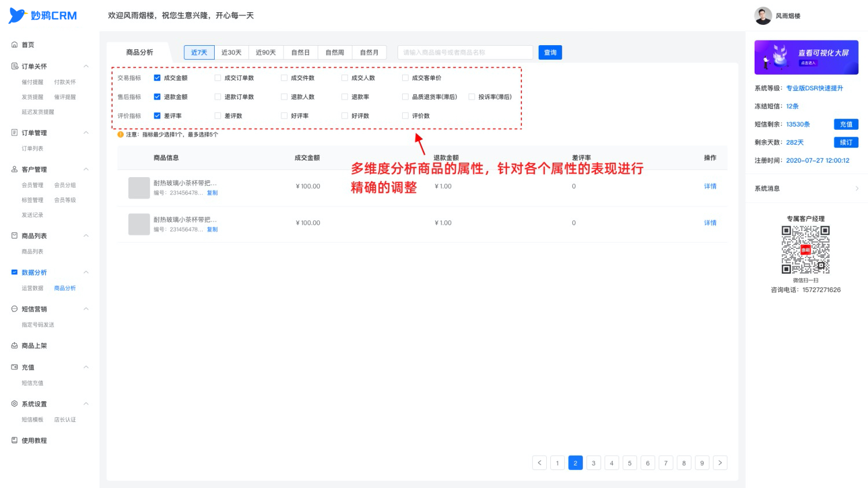The width and height of the screenshot is (868, 488).
Task: Click the 充值 wallet icon
Action: tap(14, 367)
